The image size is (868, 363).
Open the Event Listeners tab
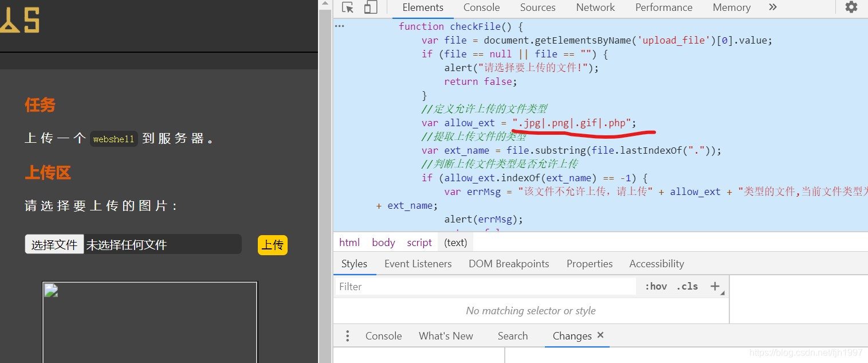point(418,264)
